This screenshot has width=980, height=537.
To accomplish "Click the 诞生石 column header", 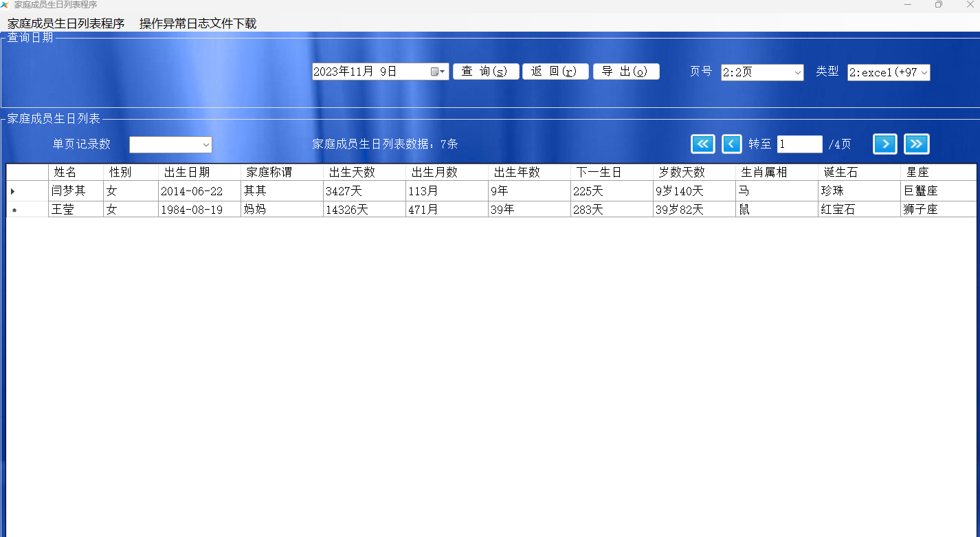I will [859, 173].
